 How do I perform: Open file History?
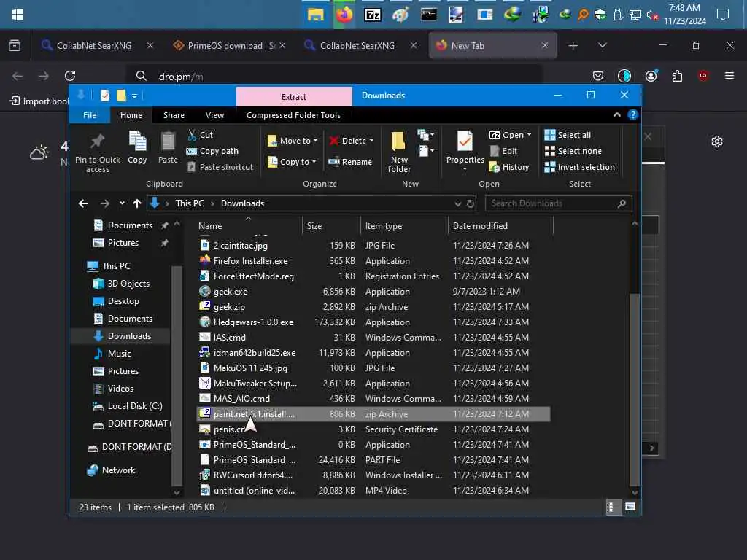[x=508, y=167]
